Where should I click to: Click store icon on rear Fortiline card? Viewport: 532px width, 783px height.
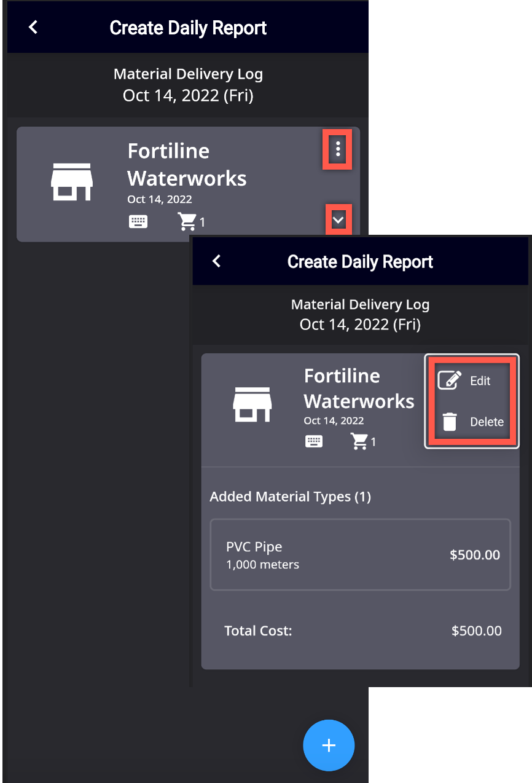point(71,182)
